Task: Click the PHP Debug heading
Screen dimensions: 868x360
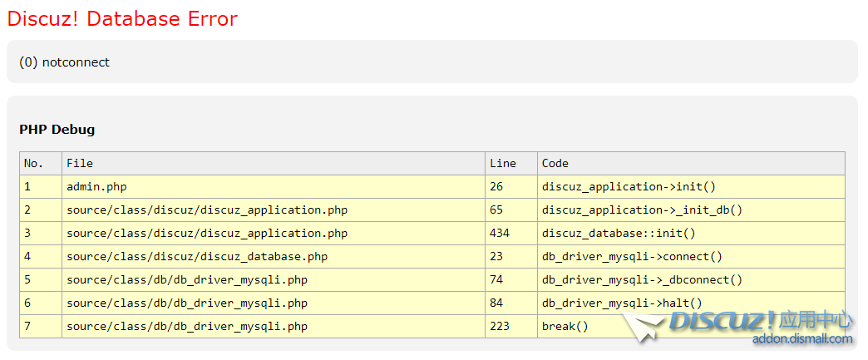Action: [x=57, y=130]
